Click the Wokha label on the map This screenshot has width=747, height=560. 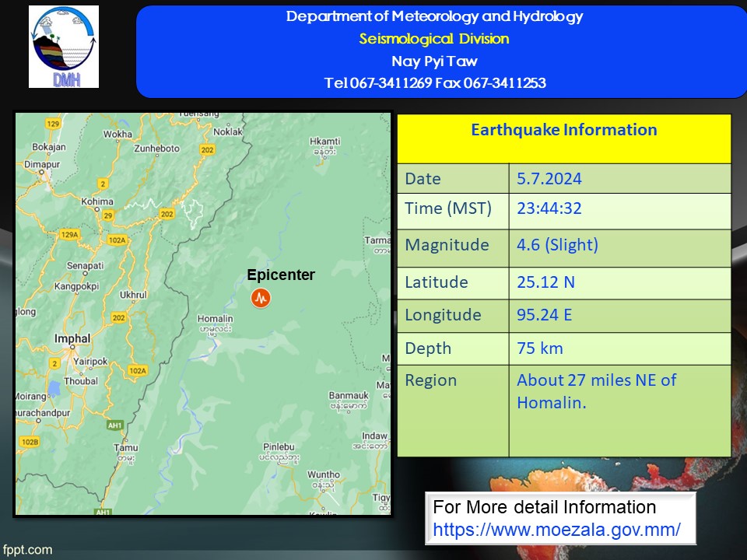(117, 134)
